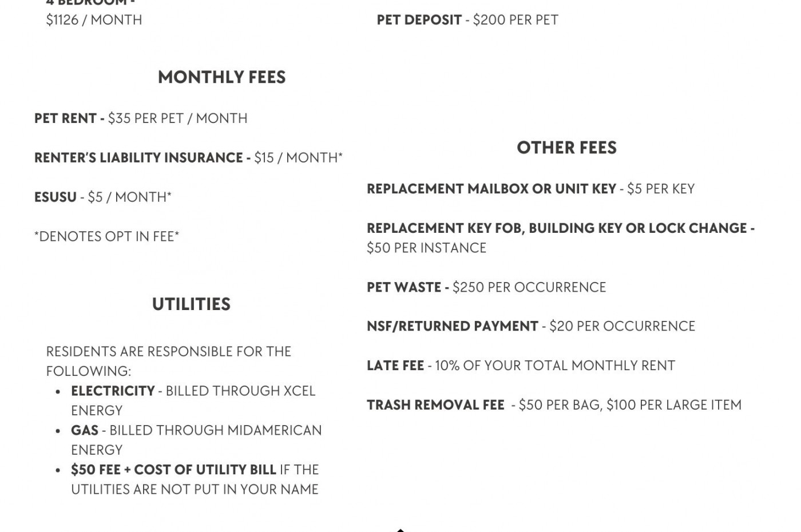Click the NSF/RETURNED PAYMENT label
This screenshot has width=801, height=532.
[x=453, y=327]
